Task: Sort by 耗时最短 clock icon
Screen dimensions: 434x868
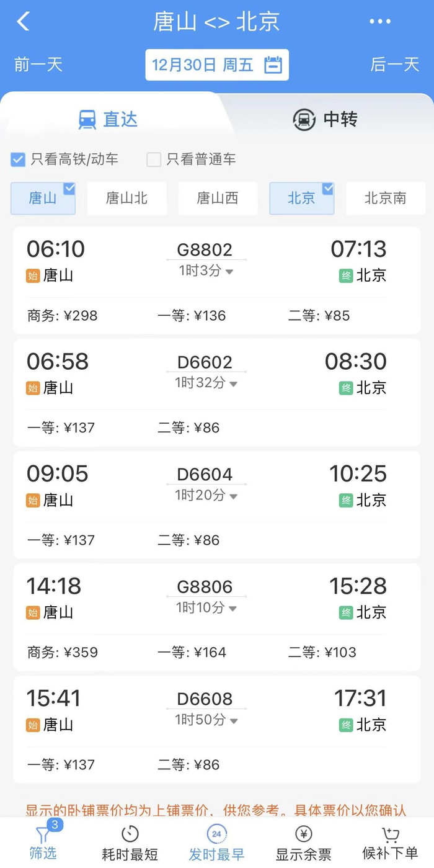Action: pos(130,834)
